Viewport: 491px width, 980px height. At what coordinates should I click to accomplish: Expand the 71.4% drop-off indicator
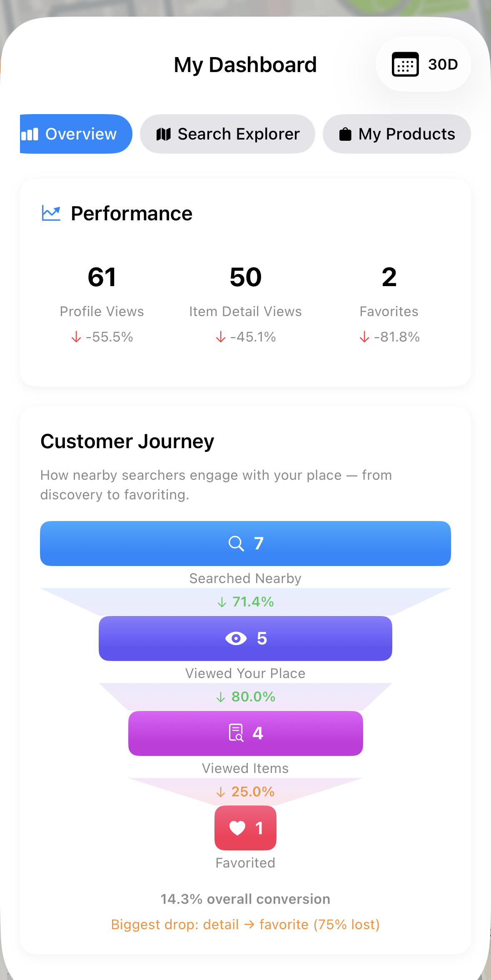click(x=245, y=601)
